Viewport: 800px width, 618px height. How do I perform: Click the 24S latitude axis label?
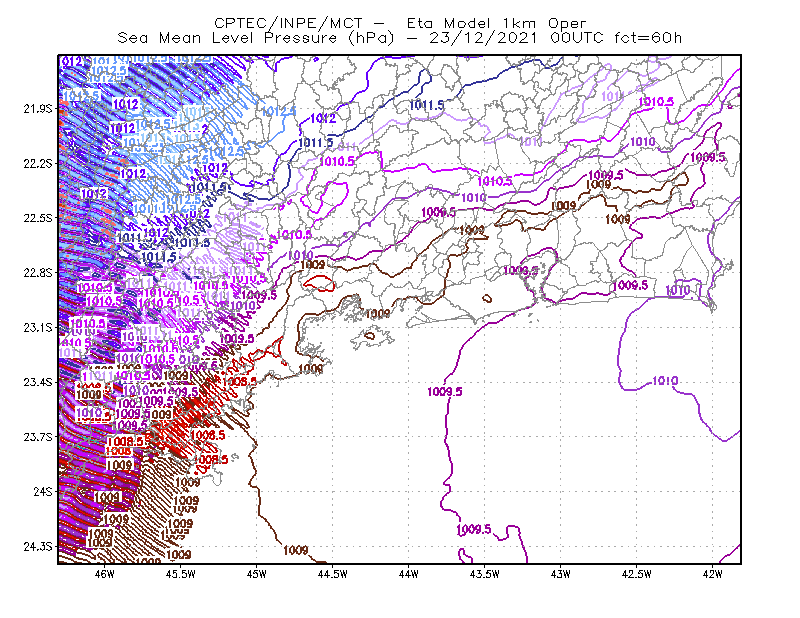pos(43,492)
